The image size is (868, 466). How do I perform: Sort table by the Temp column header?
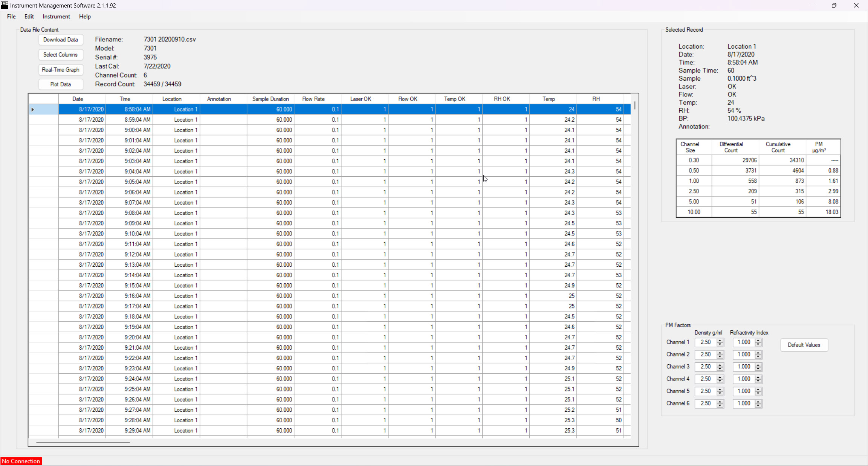pyautogui.click(x=549, y=99)
